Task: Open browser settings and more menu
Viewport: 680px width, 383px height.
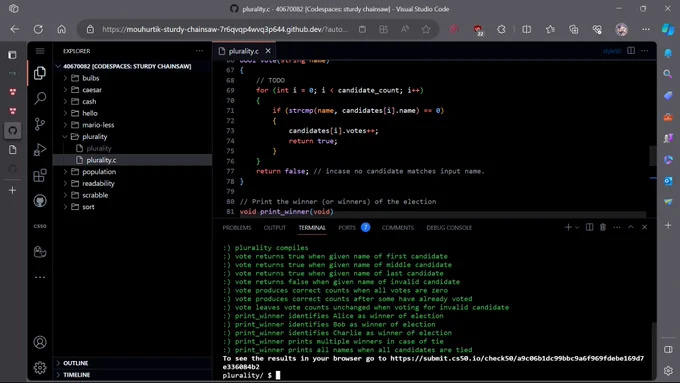Action: 646,29
